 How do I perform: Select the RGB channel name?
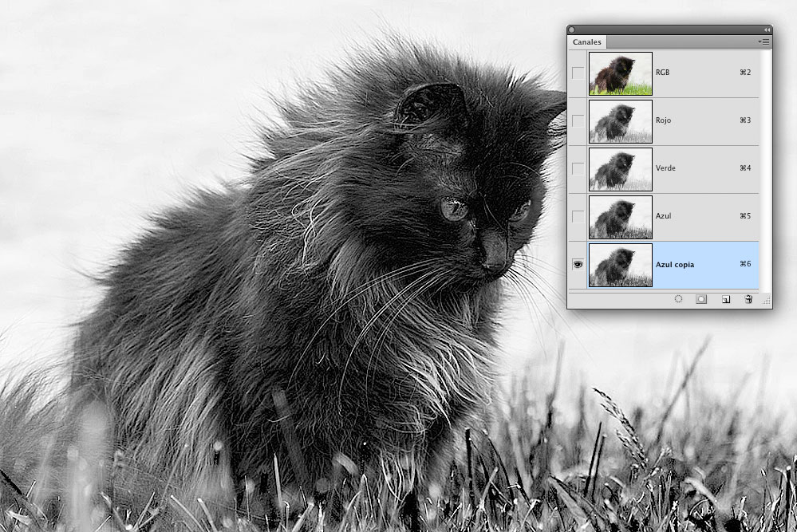[x=662, y=72]
